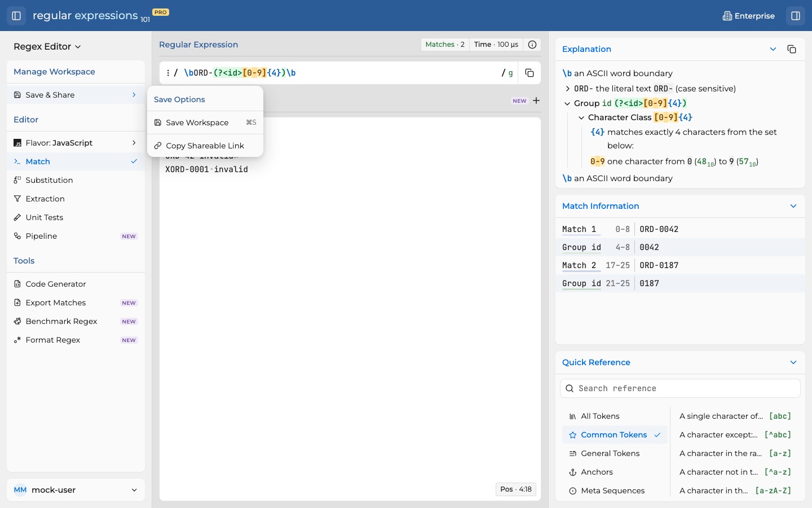Show the Anchors category
812x508 pixels.
(x=615, y=472)
